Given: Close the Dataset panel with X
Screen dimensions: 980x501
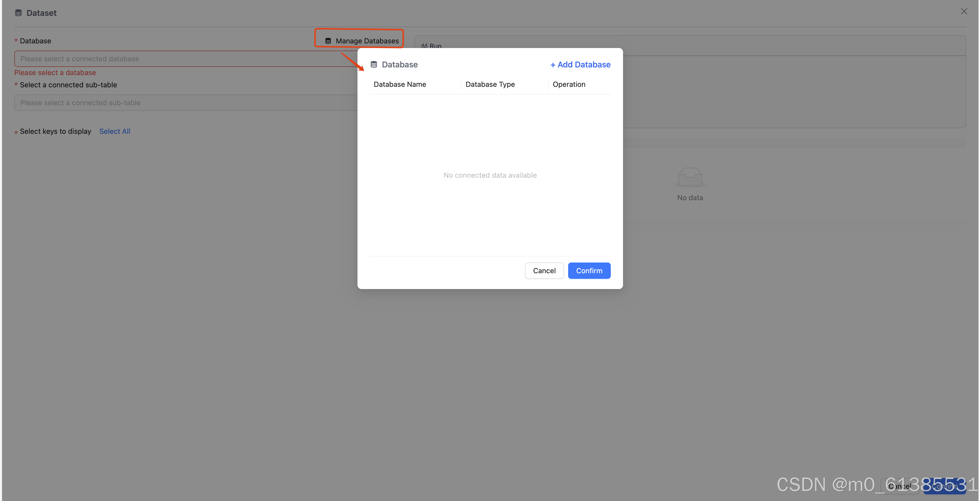Looking at the screenshot, I should pos(964,11).
